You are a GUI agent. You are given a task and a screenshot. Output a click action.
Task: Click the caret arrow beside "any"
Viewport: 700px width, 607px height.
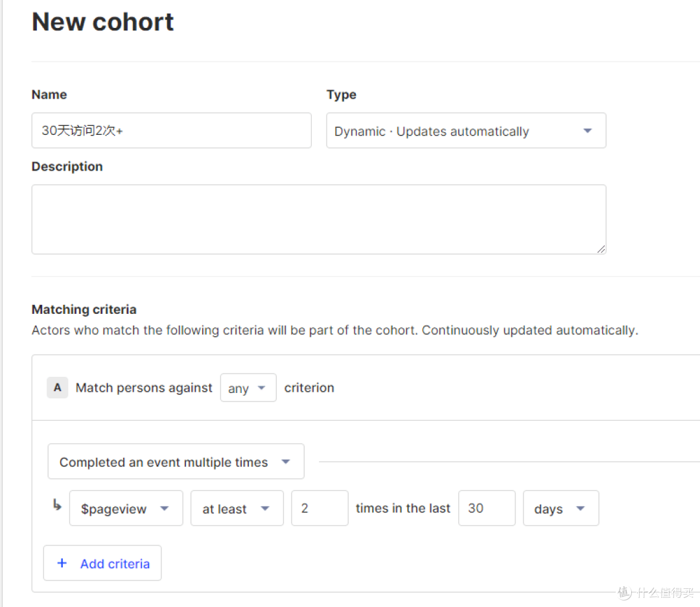262,388
